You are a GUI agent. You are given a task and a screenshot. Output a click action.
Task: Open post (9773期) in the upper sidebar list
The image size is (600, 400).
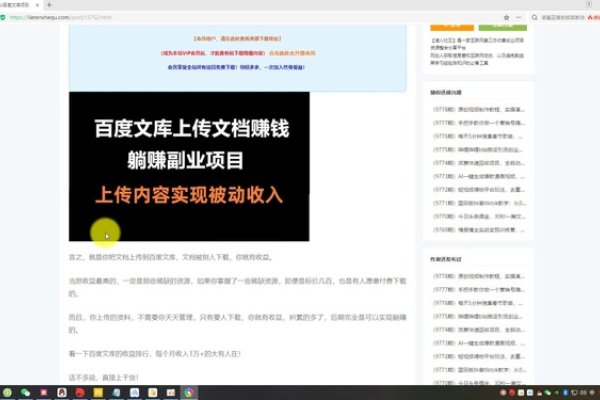point(479,176)
